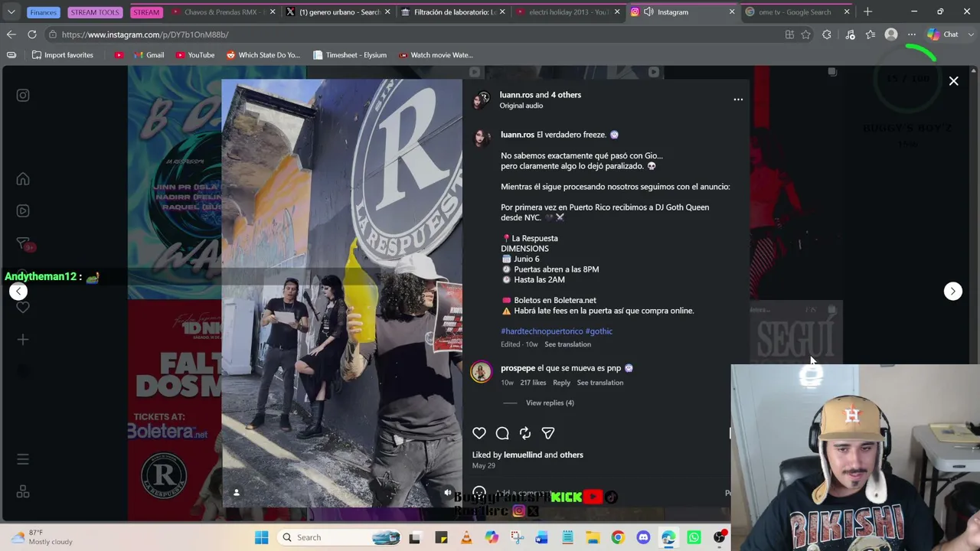Viewport: 980px width, 551px height.
Task: Open the tab list dropdown arrow
Action: [11, 12]
